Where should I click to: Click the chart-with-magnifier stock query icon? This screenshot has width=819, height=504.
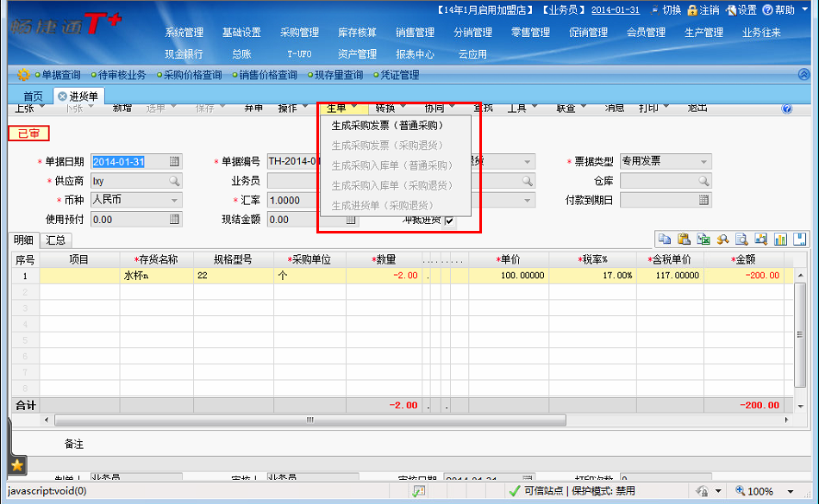[x=761, y=239]
